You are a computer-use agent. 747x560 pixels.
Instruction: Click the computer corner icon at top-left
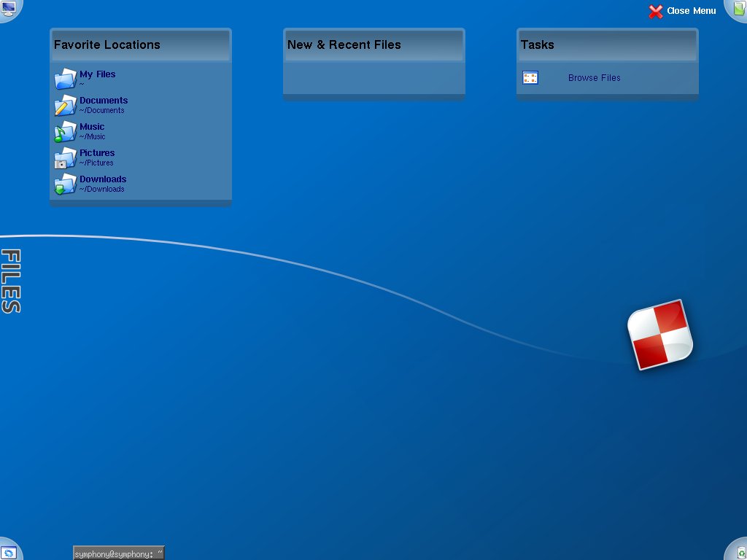[x=9, y=9]
